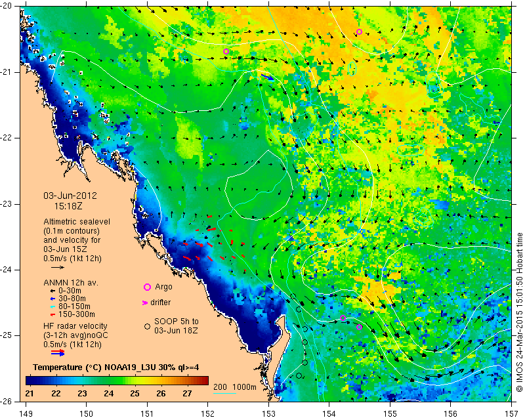Screen dimensions: 525x420
Task: Click the magenta drifter arrow legend symbol
Action: [x=145, y=303]
